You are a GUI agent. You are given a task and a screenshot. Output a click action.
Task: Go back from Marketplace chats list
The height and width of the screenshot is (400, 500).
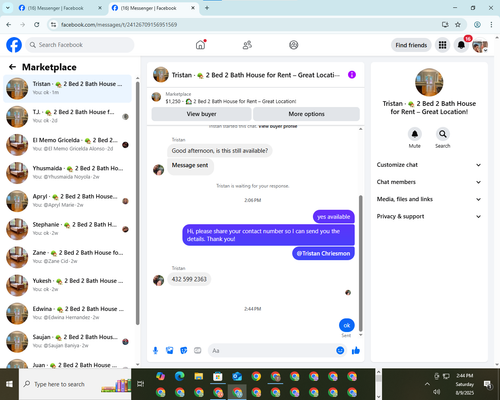click(12, 67)
